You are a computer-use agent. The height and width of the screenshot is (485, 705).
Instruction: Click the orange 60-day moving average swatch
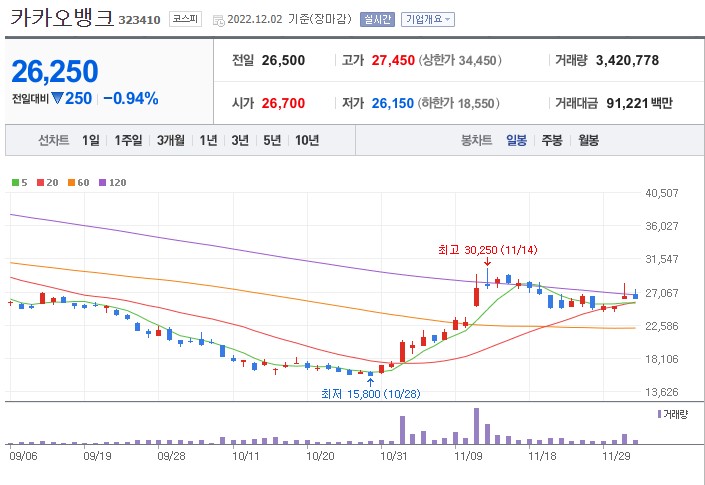click(71, 182)
